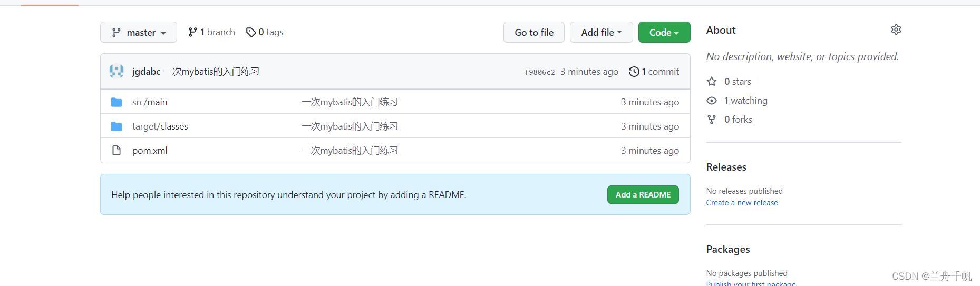
Task: Open the green Code dropdown
Action: point(664,33)
